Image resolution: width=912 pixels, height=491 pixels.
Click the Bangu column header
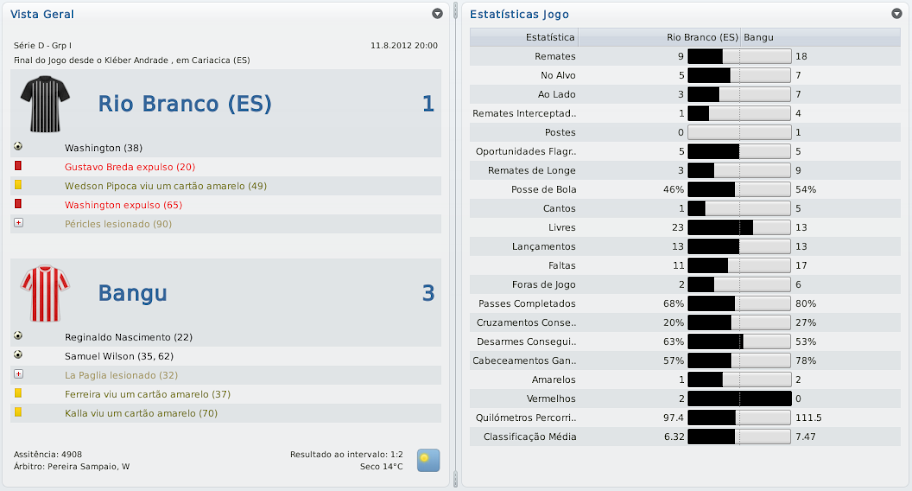[x=759, y=37]
